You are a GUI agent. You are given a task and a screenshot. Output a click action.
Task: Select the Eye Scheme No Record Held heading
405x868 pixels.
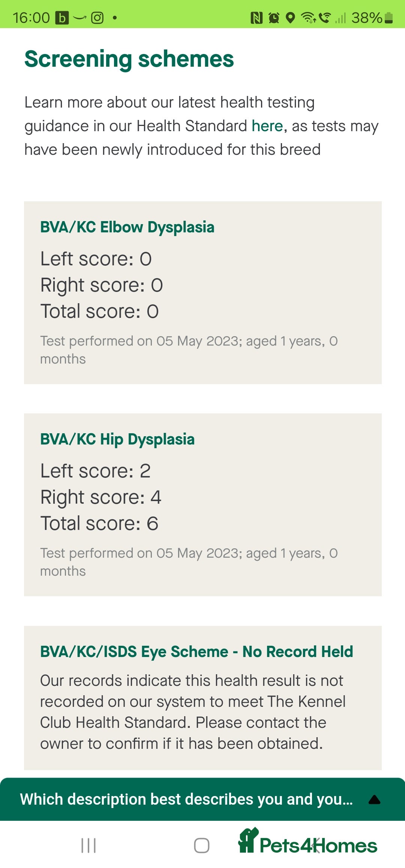point(196,652)
